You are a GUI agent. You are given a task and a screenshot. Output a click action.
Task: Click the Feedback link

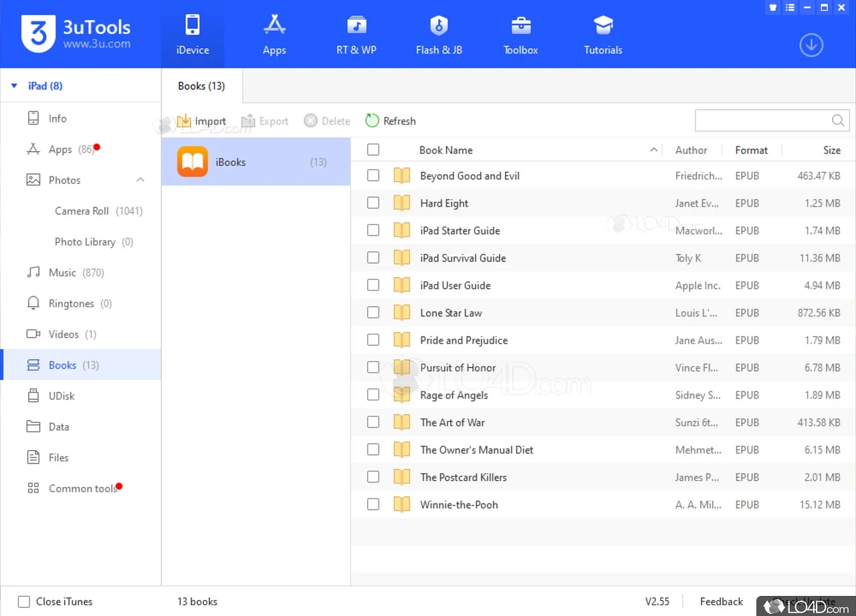721,602
